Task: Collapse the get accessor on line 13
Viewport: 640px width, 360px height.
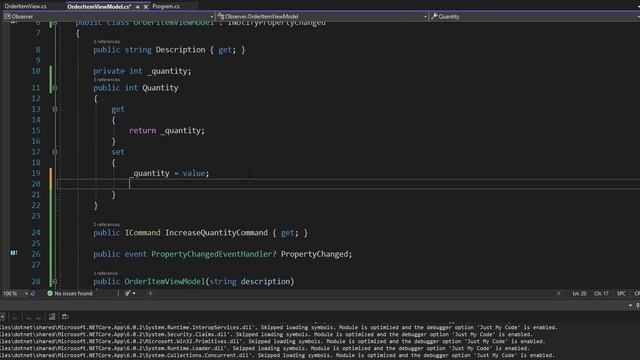Action: click(55, 109)
